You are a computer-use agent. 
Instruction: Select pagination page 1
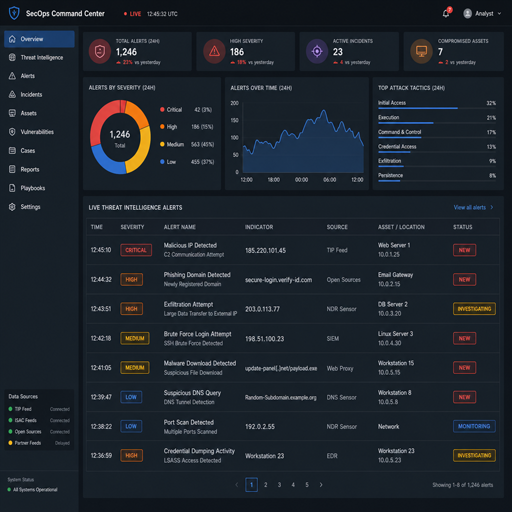[x=251, y=485]
